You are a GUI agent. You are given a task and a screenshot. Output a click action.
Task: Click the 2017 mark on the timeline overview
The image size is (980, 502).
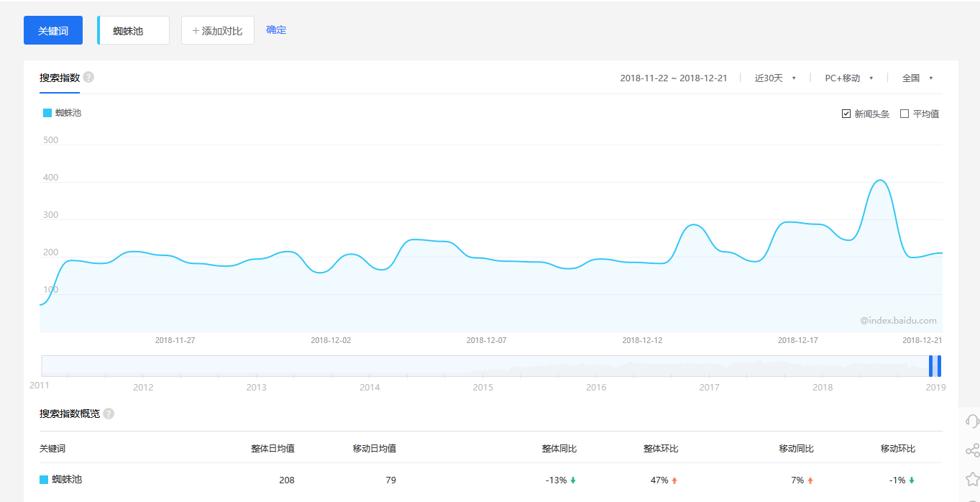coord(709,388)
